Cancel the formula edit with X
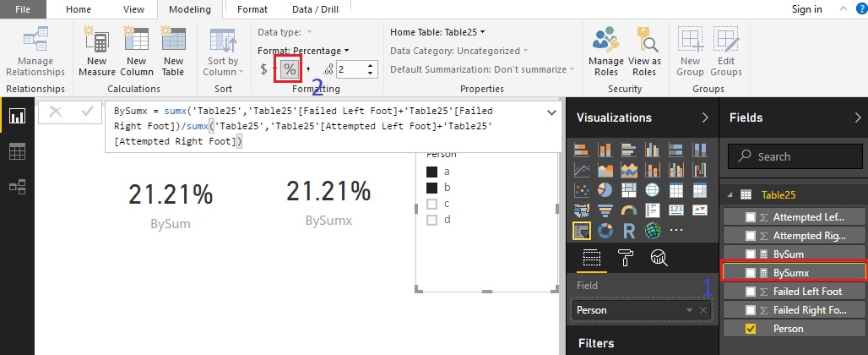The image size is (868, 355). (x=56, y=112)
